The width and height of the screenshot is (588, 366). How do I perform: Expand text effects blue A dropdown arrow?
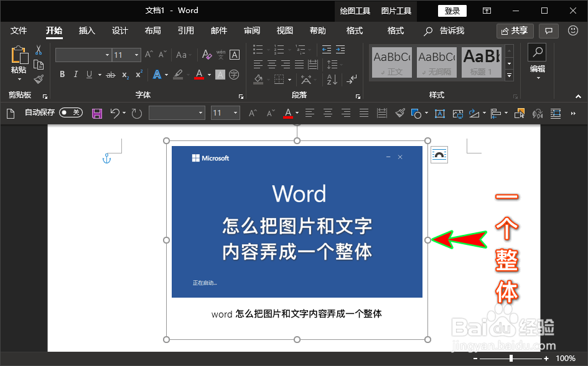click(166, 75)
